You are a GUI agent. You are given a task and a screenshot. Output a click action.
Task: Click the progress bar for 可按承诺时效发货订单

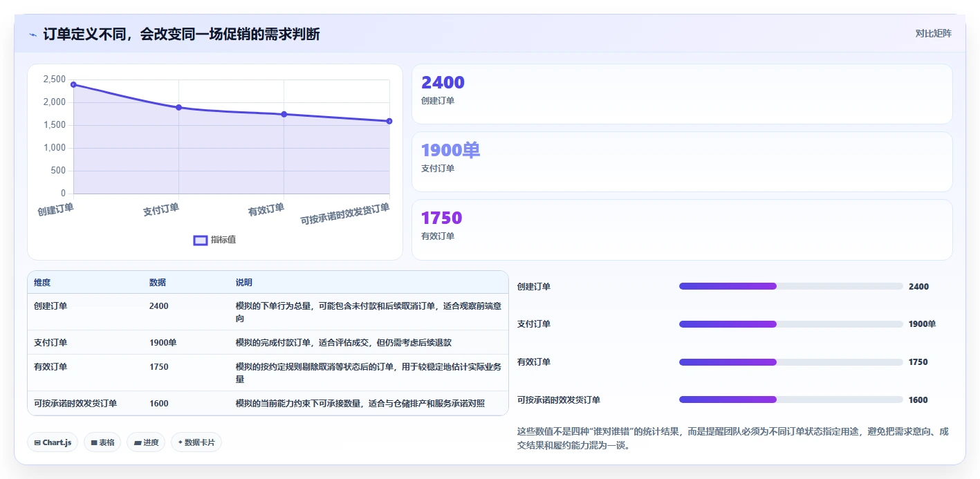tap(791, 400)
